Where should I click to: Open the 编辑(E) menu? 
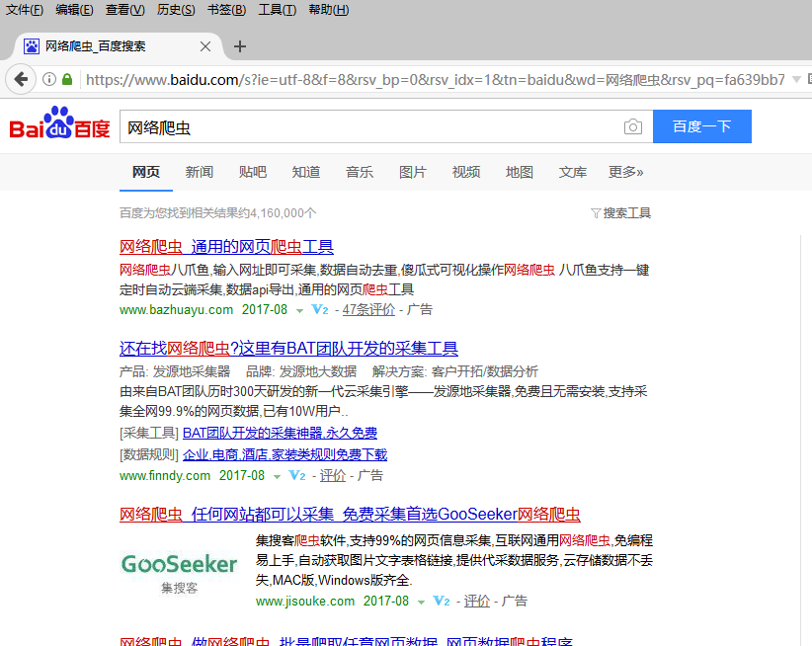(x=74, y=10)
